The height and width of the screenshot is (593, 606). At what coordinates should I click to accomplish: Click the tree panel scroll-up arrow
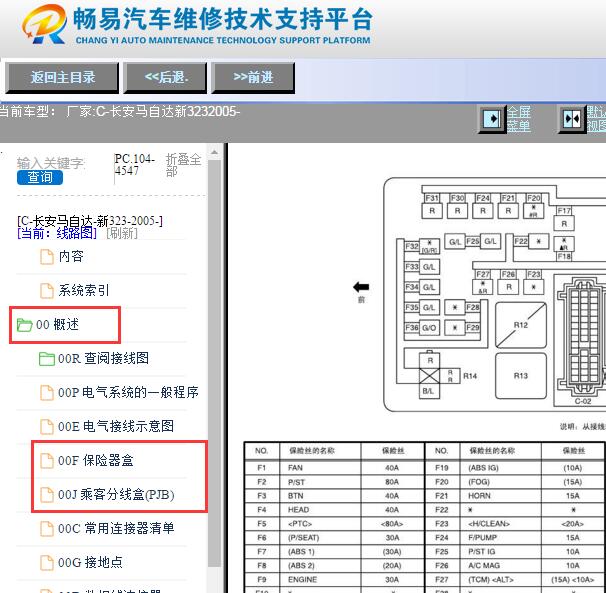click(x=214, y=152)
